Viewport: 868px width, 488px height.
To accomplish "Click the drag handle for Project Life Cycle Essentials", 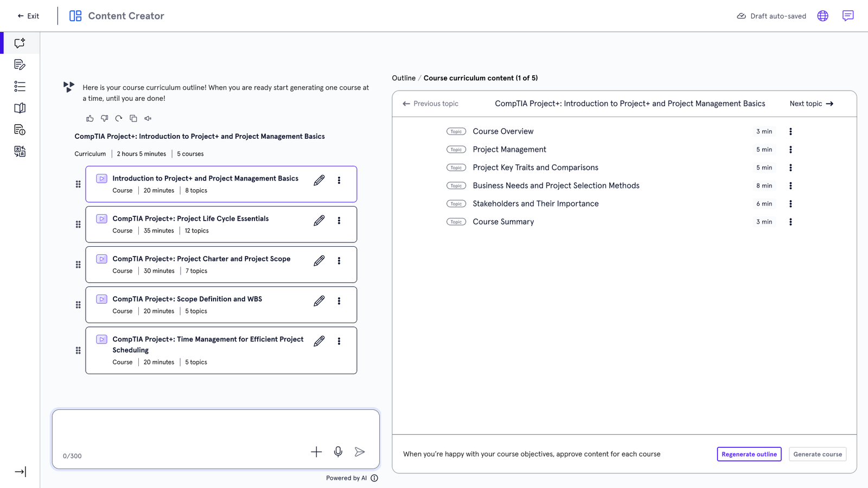I will (x=78, y=224).
